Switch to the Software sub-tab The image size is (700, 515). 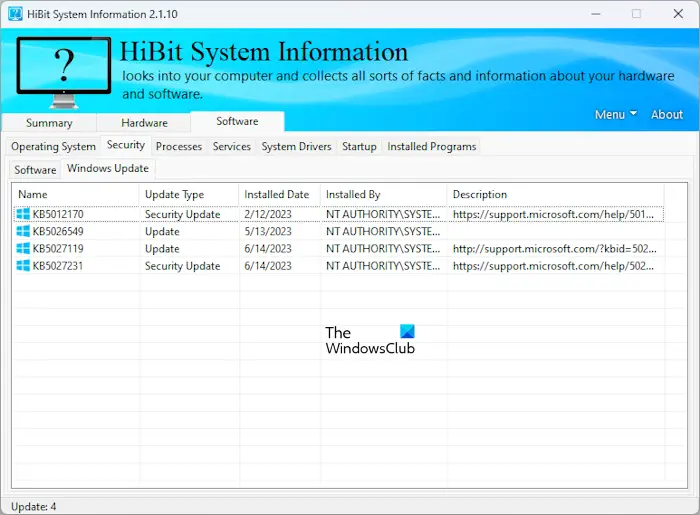[x=35, y=170]
